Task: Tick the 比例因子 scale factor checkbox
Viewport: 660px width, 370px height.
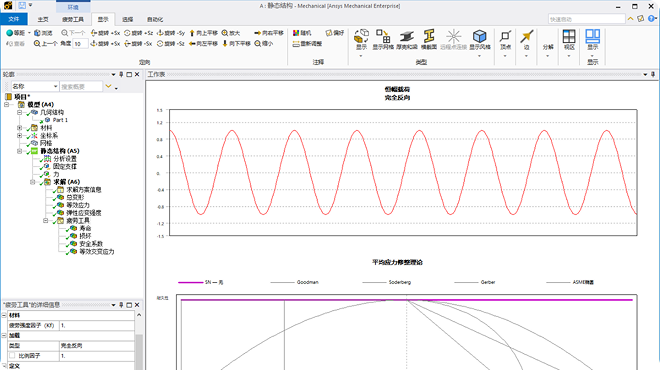Action: click(x=12, y=356)
